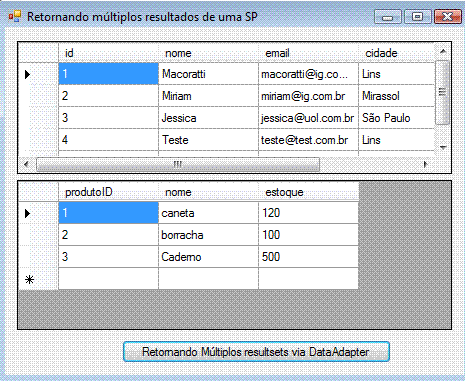465x381 pixels.
Task: Select produtoID cell '3' in Caderno row
Action: 108,257
